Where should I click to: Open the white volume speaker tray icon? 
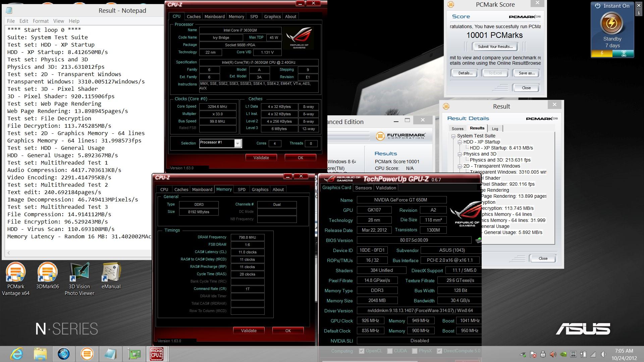click(x=603, y=354)
